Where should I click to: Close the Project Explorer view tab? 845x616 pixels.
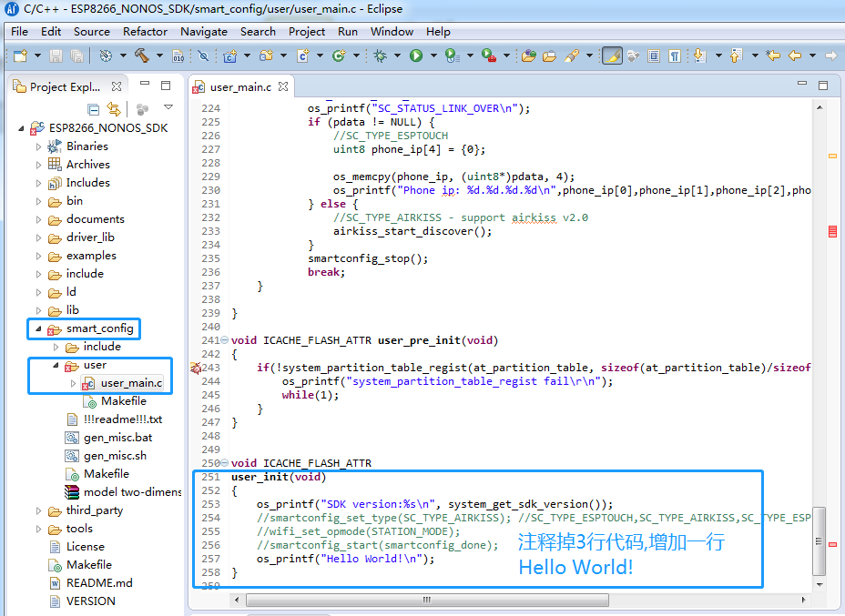pyautogui.click(x=117, y=86)
